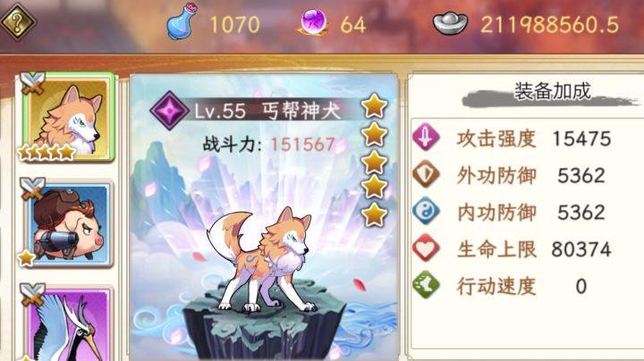Image resolution: width=644 pixels, height=361 pixels.
Task: Click the brown external defense shield icon
Action: click(x=426, y=174)
